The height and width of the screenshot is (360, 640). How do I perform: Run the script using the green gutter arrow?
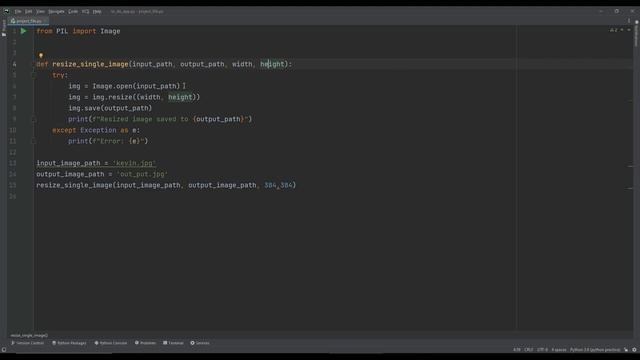point(24,31)
